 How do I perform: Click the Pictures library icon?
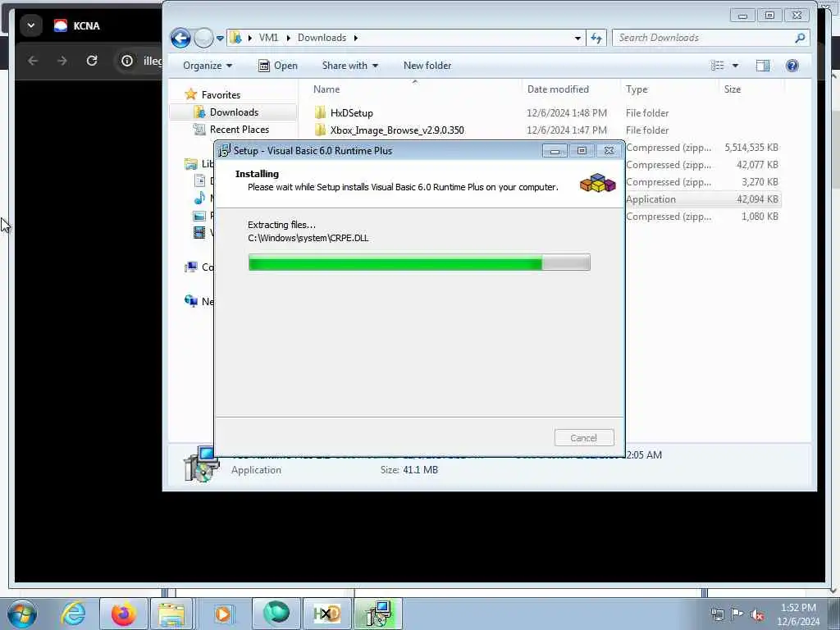(199, 216)
